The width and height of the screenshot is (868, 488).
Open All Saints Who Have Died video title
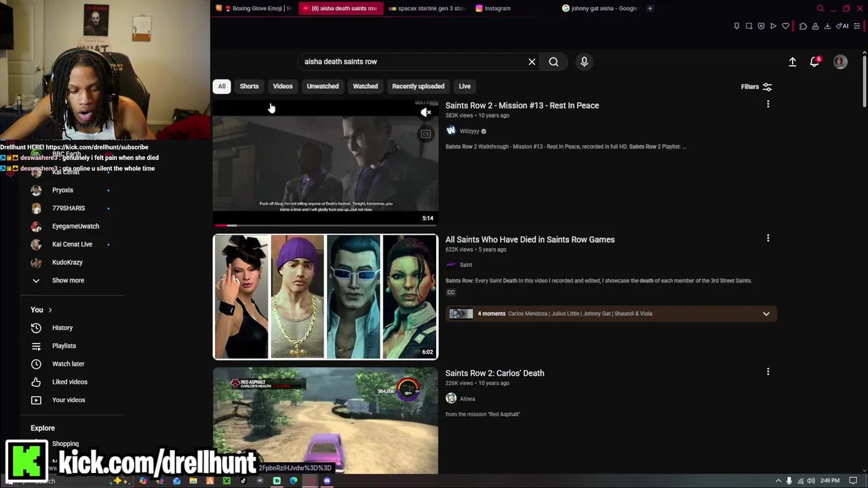(530, 239)
